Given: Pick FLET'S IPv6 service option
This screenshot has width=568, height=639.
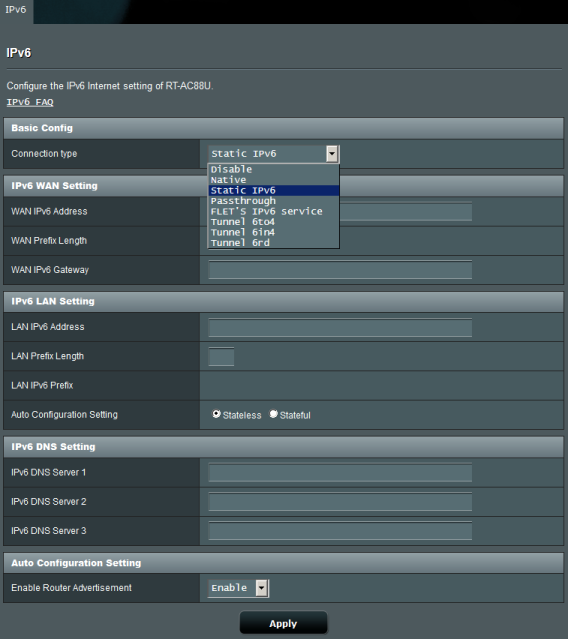Looking at the screenshot, I should coord(273,211).
